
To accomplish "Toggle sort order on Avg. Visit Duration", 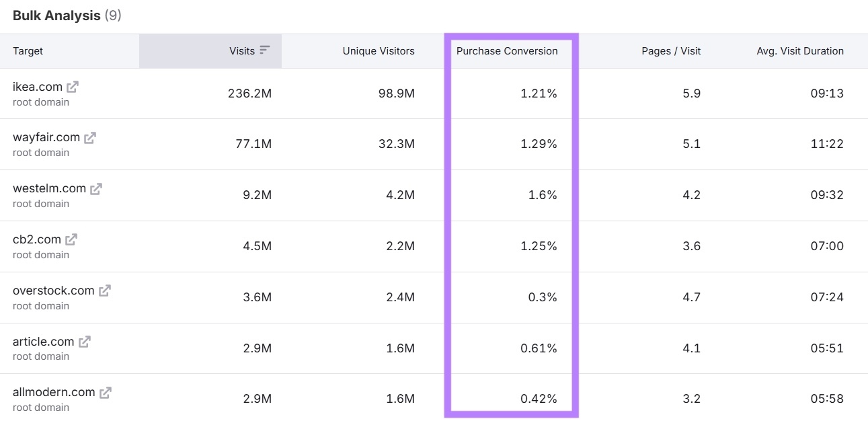I will click(x=799, y=50).
